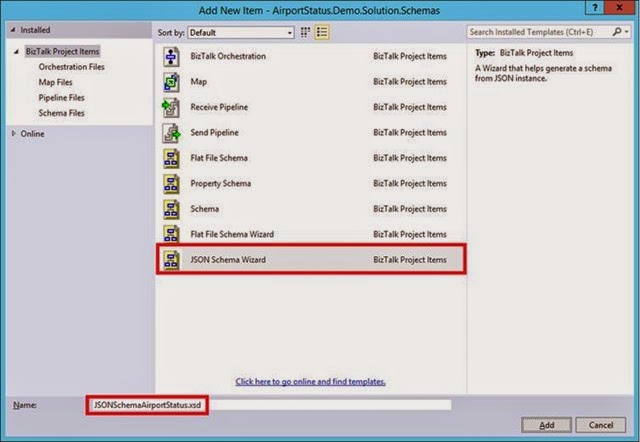This screenshot has width=640, height=442.
Task: Select the Map template icon
Action: pos(171,82)
